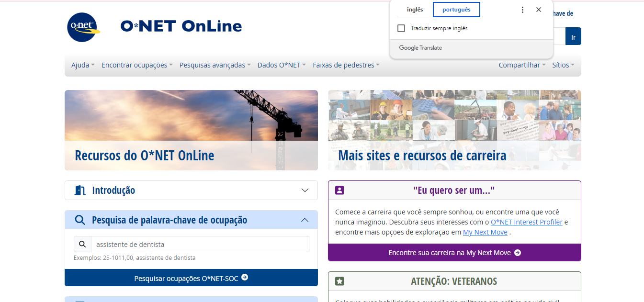Open the Sítios dropdown
Screen dimensions: 644x302
563,65
